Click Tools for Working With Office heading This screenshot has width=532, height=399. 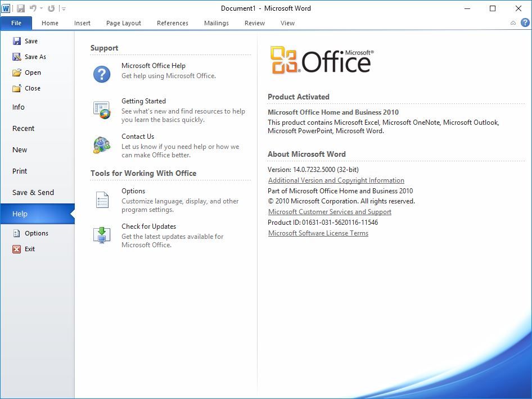tap(143, 173)
